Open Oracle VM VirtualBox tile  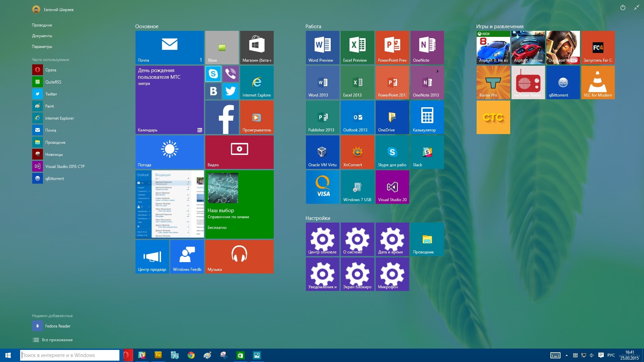point(322,152)
